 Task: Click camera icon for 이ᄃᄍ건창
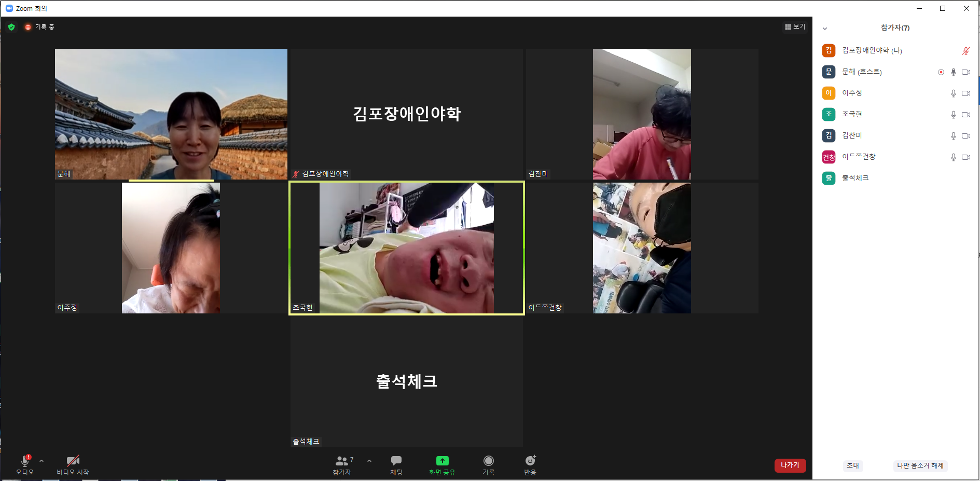[x=966, y=157]
